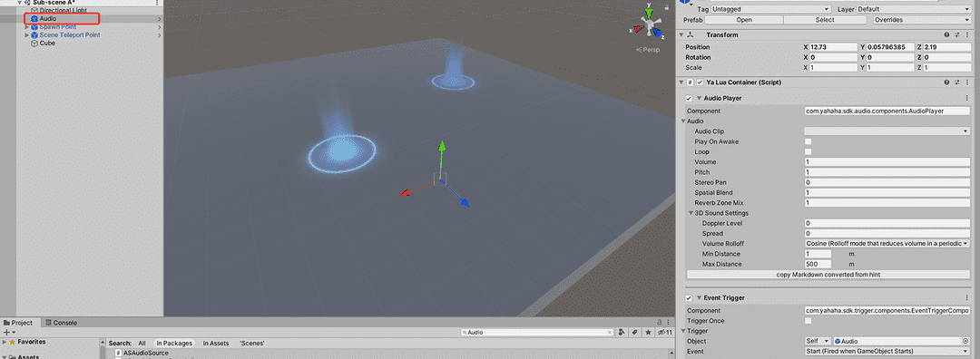Click the Cube object's cube icon

pos(34,44)
